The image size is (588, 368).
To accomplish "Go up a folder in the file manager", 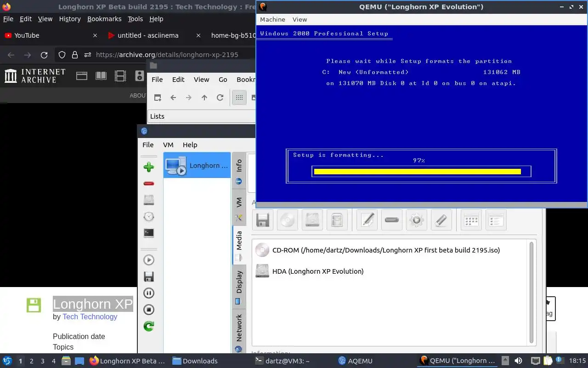I will [x=204, y=98].
